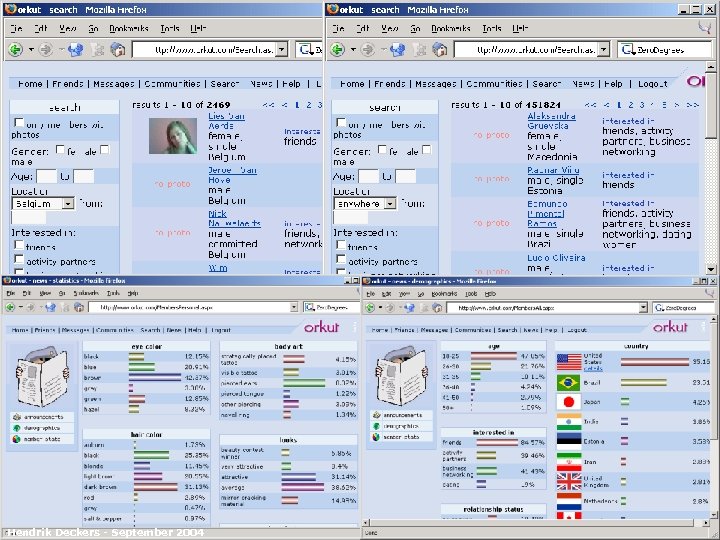Screen dimensions: 720x540
Task: Open the Belgium location dropdown
Action: click(68, 203)
